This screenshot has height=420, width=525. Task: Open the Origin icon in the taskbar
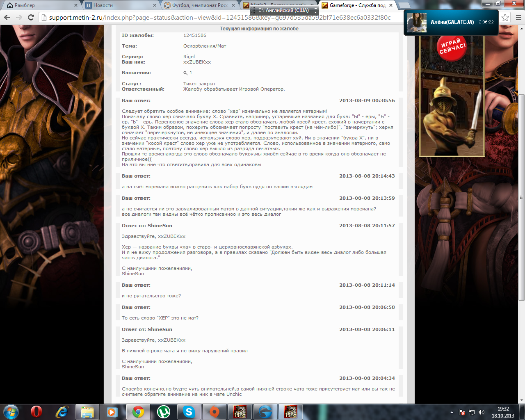point(214,412)
